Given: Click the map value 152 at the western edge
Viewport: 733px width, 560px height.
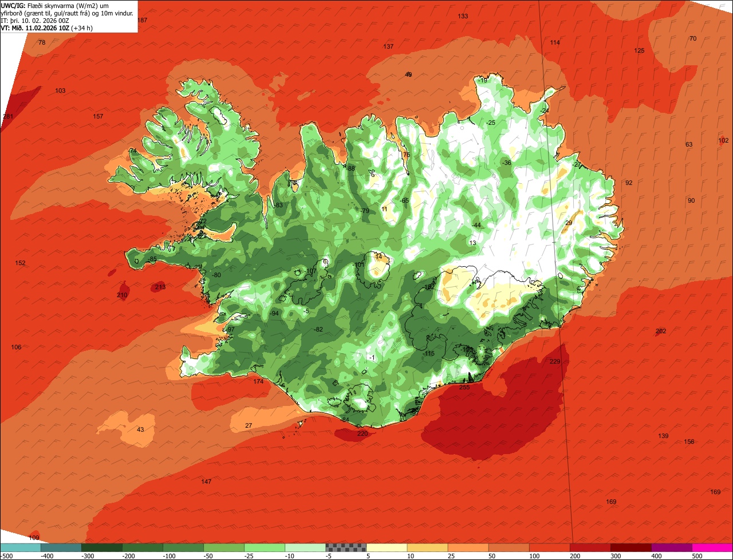Looking at the screenshot, I should click(20, 263).
